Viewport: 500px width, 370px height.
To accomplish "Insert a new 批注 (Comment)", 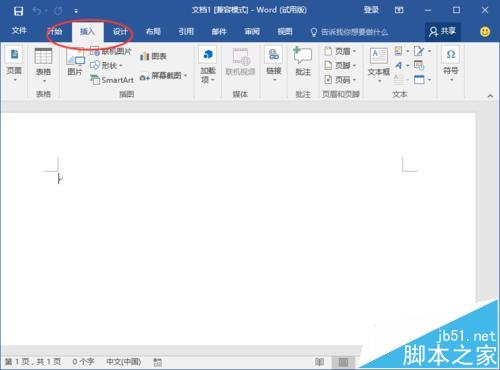I will (x=303, y=61).
